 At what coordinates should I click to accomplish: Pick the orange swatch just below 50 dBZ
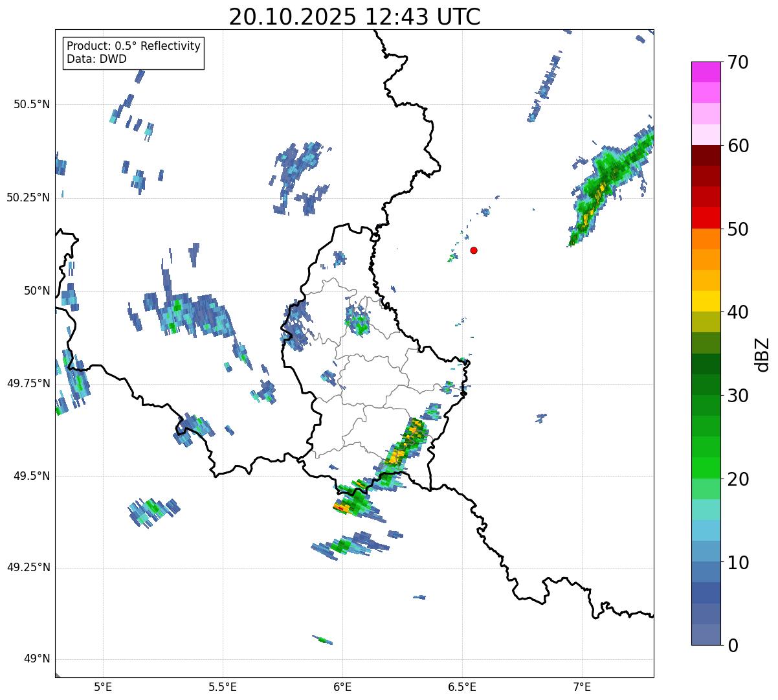(706, 239)
